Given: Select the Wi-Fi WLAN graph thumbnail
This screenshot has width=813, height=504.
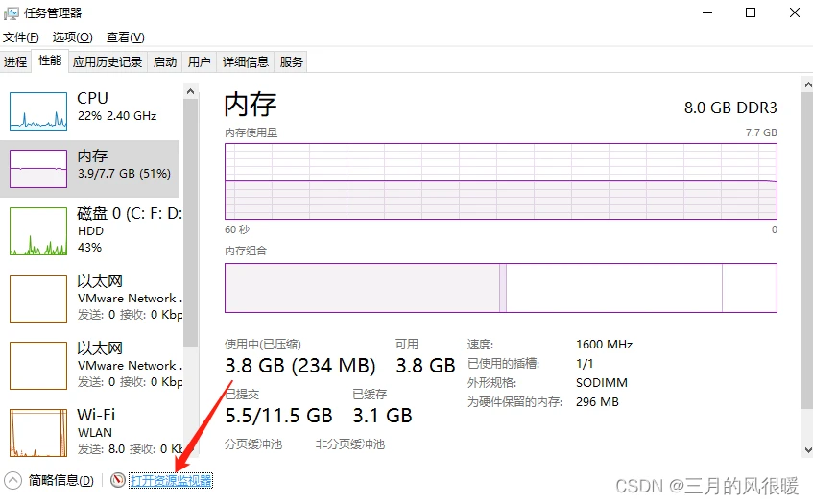Looking at the screenshot, I should tap(38, 431).
